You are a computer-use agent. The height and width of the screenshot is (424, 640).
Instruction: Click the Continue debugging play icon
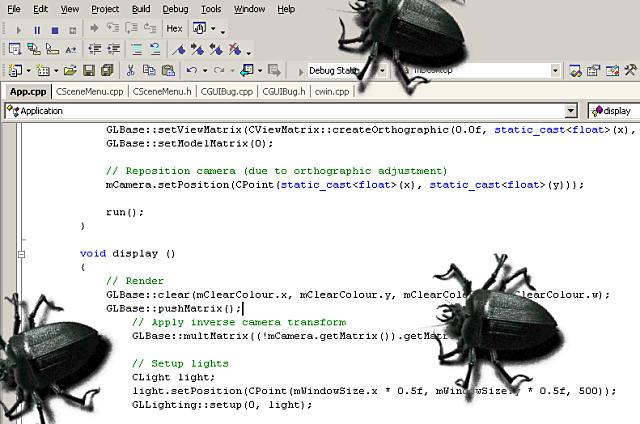[x=18, y=30]
